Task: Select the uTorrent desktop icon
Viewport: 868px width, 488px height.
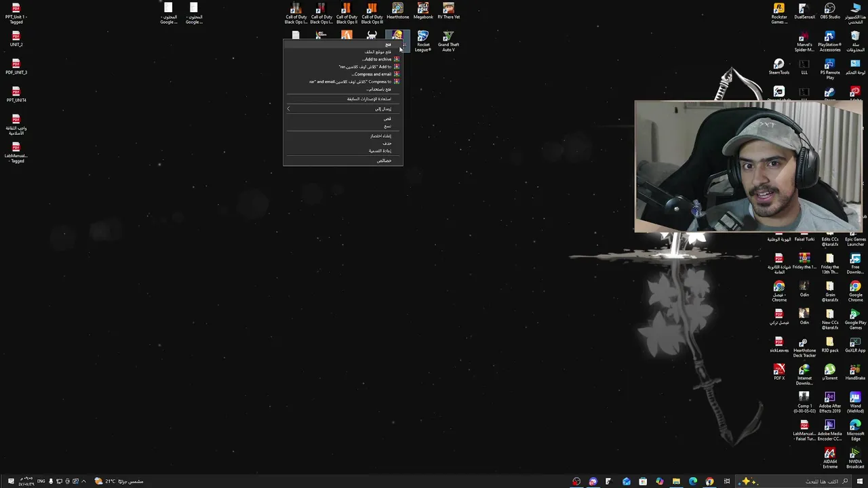Action: (830, 373)
